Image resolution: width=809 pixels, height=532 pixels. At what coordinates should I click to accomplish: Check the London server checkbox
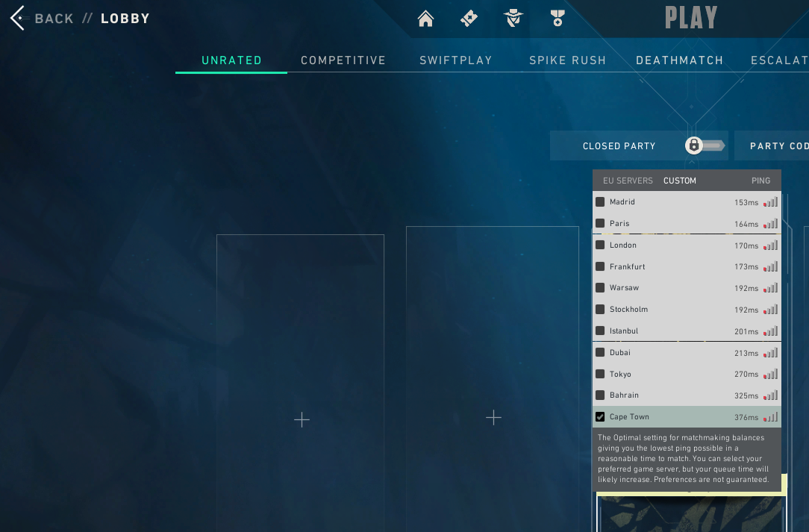(x=600, y=245)
